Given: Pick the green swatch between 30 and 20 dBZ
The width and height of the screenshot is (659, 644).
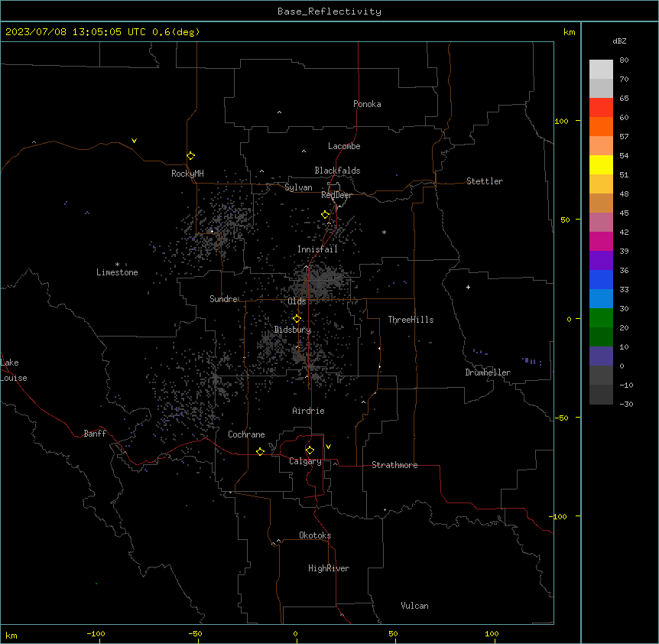Looking at the screenshot, I should coord(601,318).
